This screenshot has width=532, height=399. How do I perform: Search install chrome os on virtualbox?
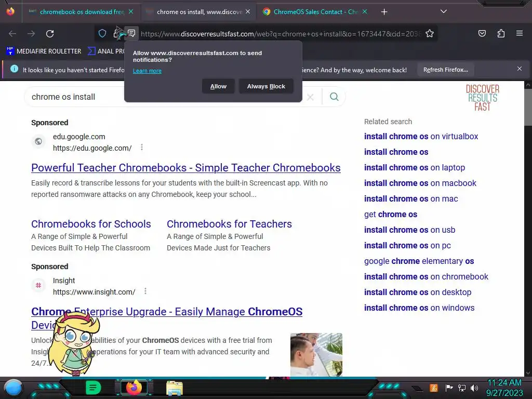pos(421,137)
